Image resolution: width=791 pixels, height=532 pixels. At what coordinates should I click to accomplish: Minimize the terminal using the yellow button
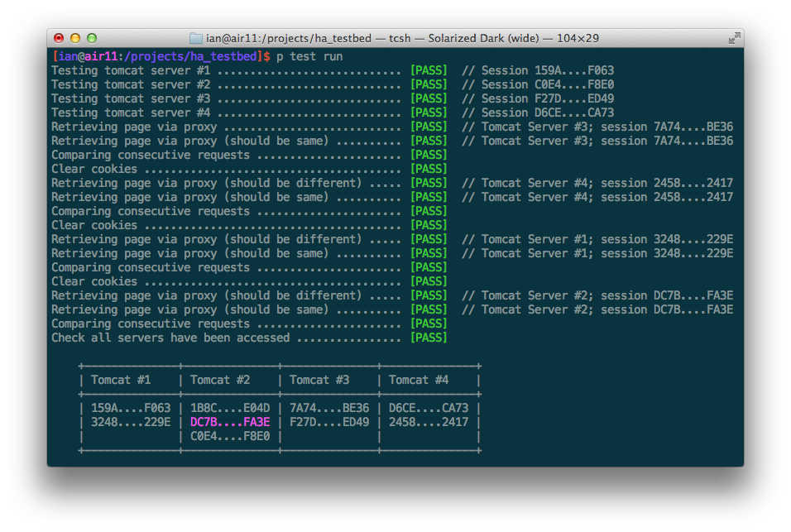75,38
